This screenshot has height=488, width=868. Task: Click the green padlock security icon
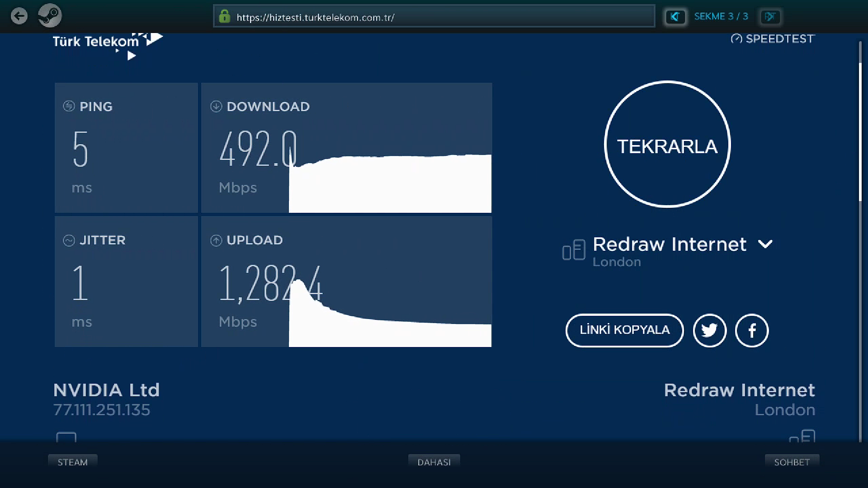224,17
